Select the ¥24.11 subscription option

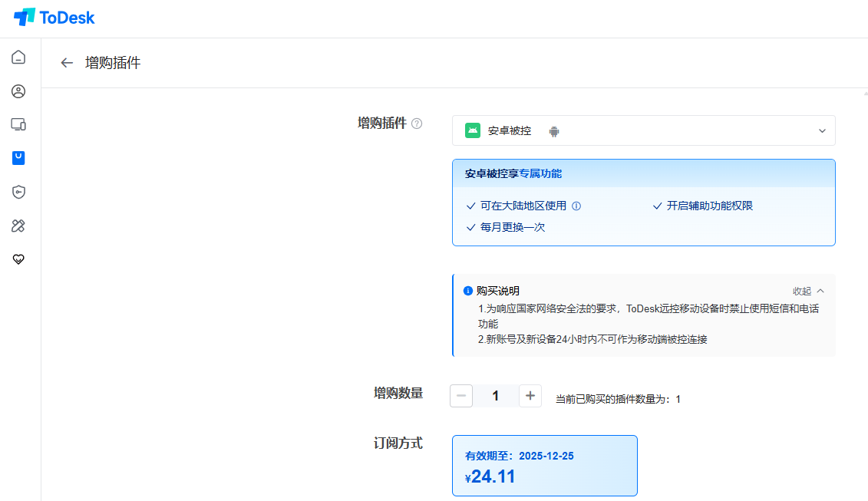click(545, 466)
